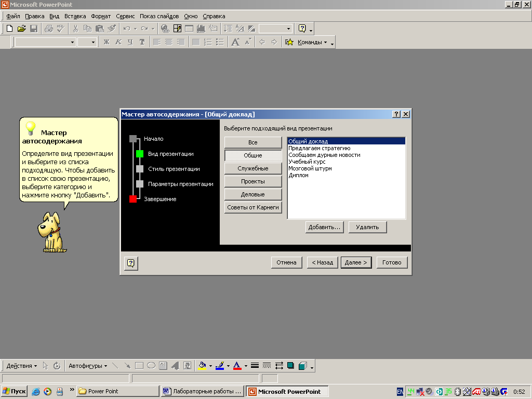This screenshot has width=532, height=399.
Task: Click the Отмена button
Action: point(286,262)
